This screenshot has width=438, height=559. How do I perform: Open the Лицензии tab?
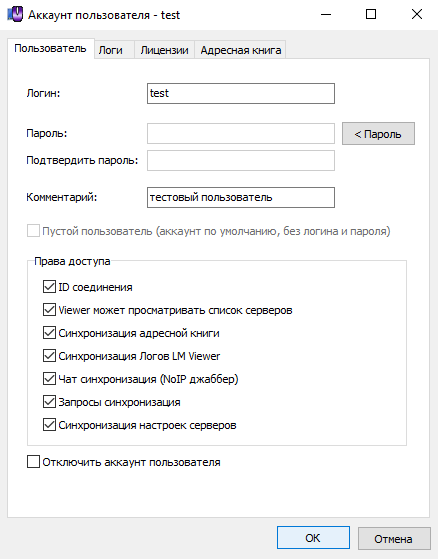[x=164, y=50]
